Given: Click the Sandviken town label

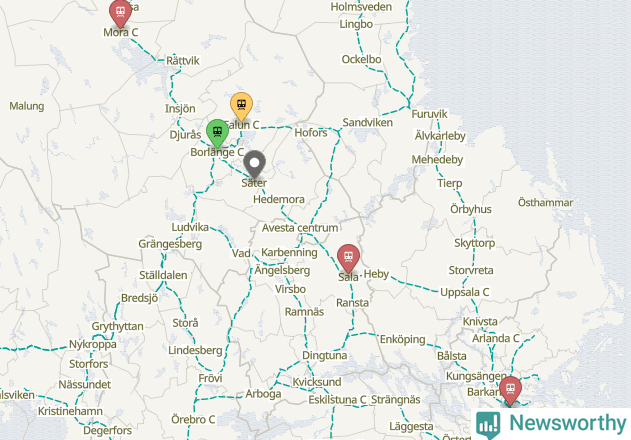Looking at the screenshot, I should click(367, 122).
